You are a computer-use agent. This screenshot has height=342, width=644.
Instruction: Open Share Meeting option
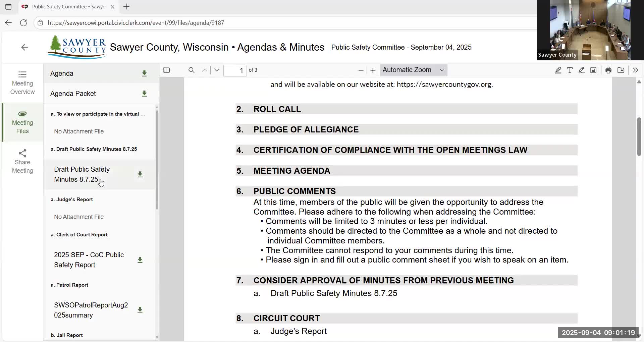pos(22,162)
